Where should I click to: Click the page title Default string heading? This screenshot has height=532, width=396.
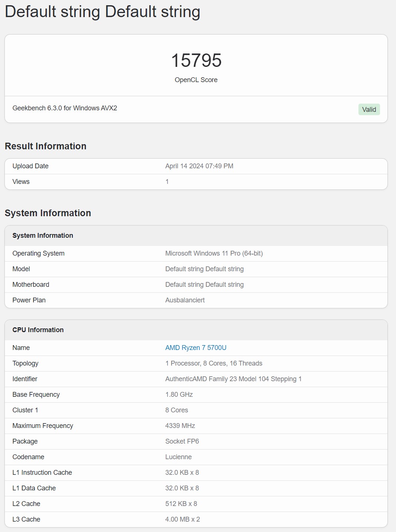coord(103,12)
